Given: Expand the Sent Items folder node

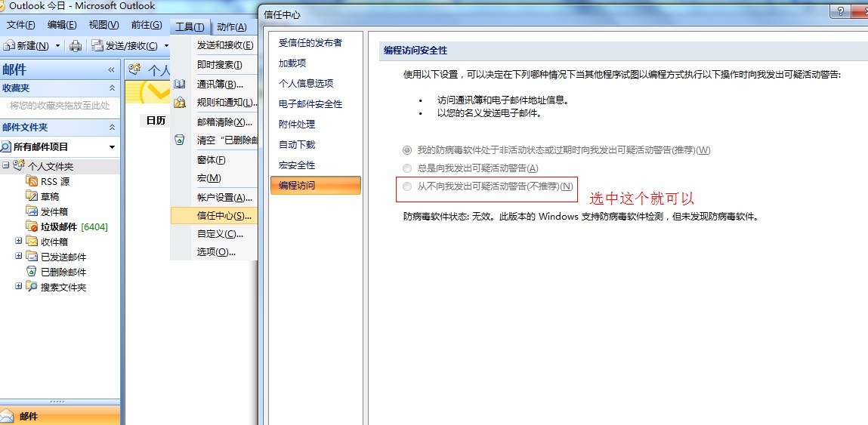Looking at the screenshot, I should coord(19,256).
